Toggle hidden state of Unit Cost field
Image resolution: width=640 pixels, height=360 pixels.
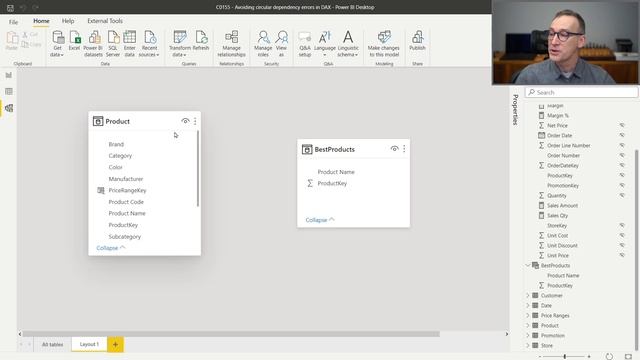(x=622, y=235)
